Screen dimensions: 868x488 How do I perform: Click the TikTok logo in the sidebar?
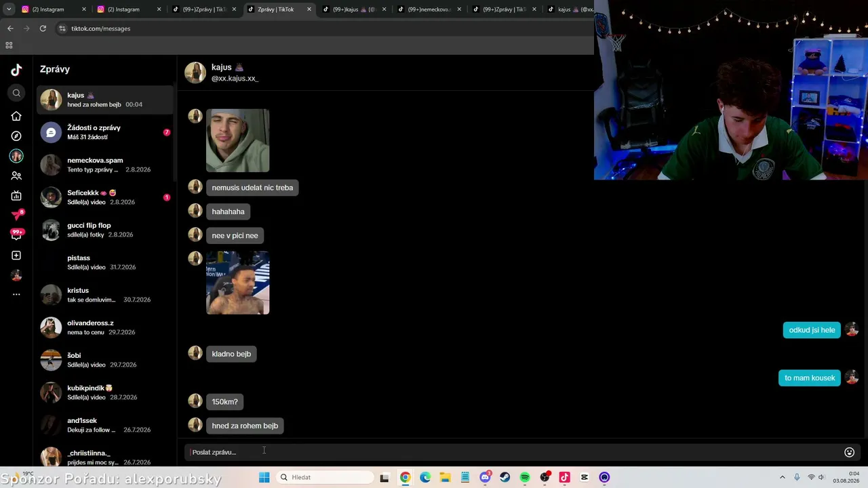point(16,69)
